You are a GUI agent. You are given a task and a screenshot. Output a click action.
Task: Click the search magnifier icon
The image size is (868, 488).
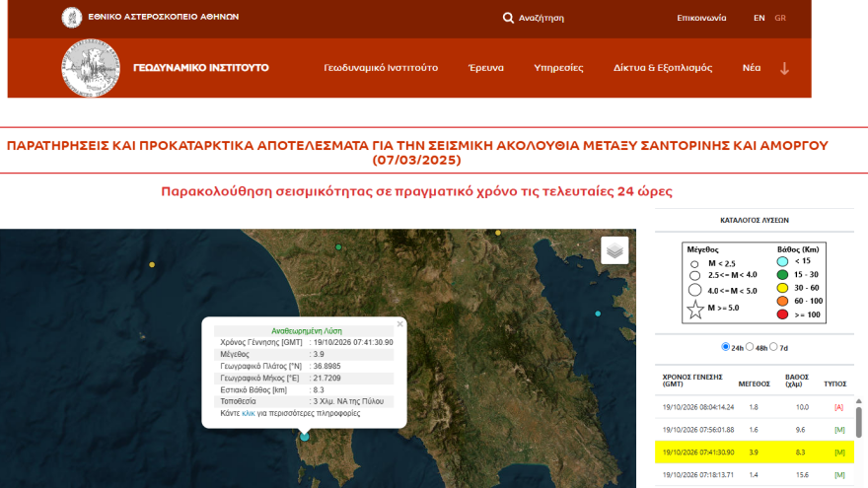coord(508,18)
